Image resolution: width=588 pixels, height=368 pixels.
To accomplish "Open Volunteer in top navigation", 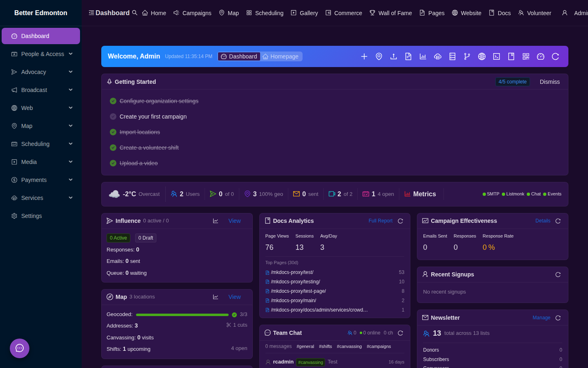I will pyautogui.click(x=535, y=13).
